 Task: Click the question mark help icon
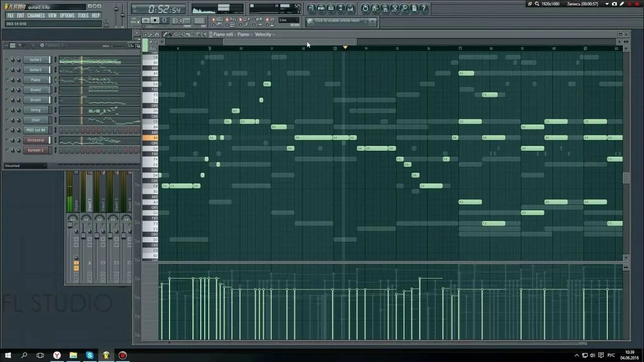tap(424, 8)
